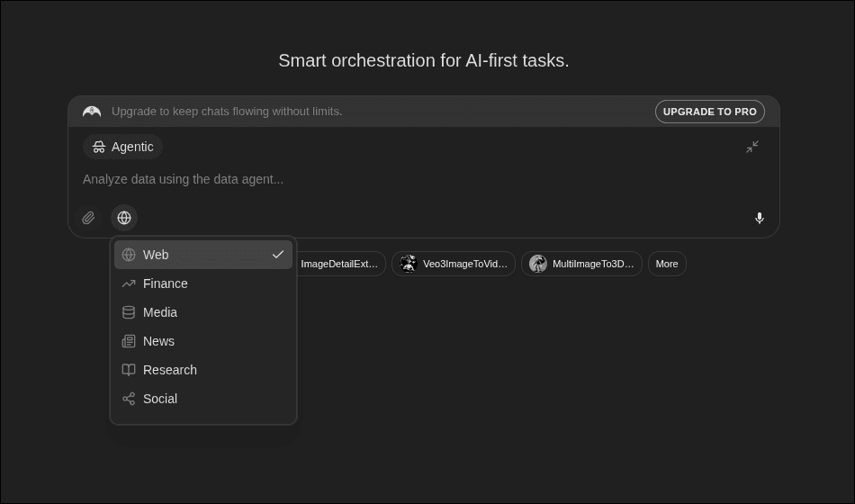The height and width of the screenshot is (504, 855).
Task: Click the Research open book icon
Action: tap(129, 370)
